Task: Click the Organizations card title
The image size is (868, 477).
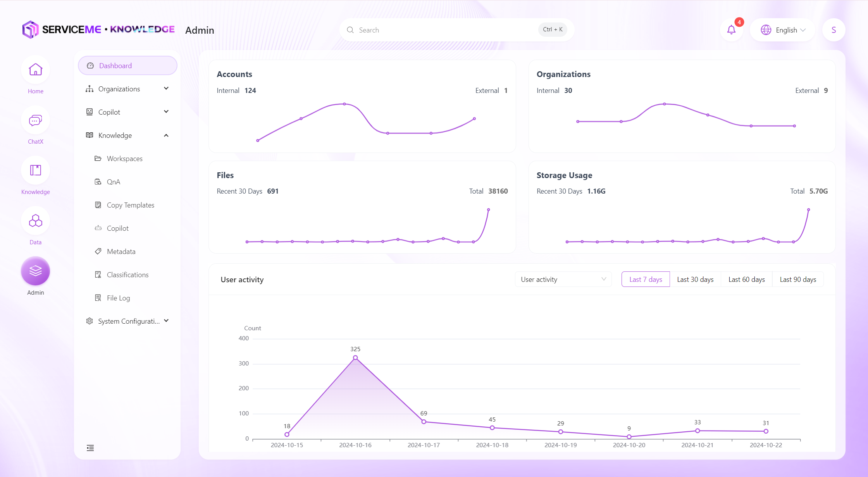Action: pos(563,74)
